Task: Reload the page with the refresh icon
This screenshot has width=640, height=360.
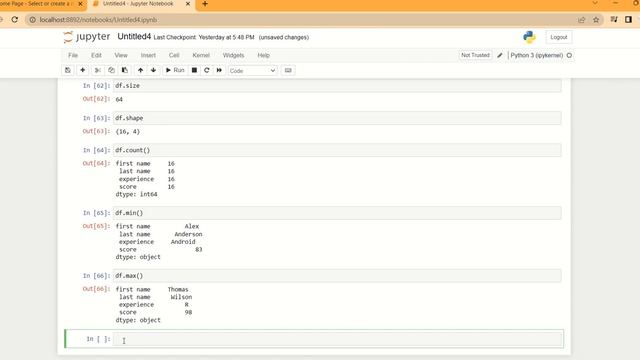Action: (15, 20)
